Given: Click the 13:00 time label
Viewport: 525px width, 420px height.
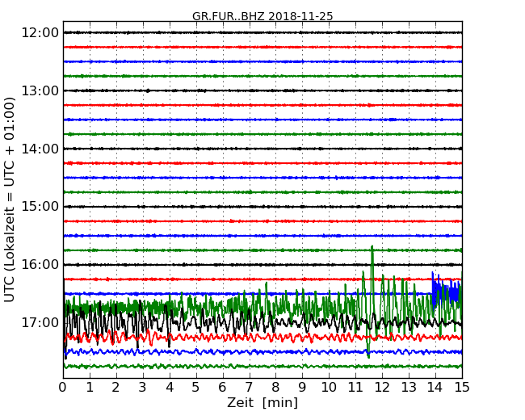Looking at the screenshot, I should tap(40, 90).
